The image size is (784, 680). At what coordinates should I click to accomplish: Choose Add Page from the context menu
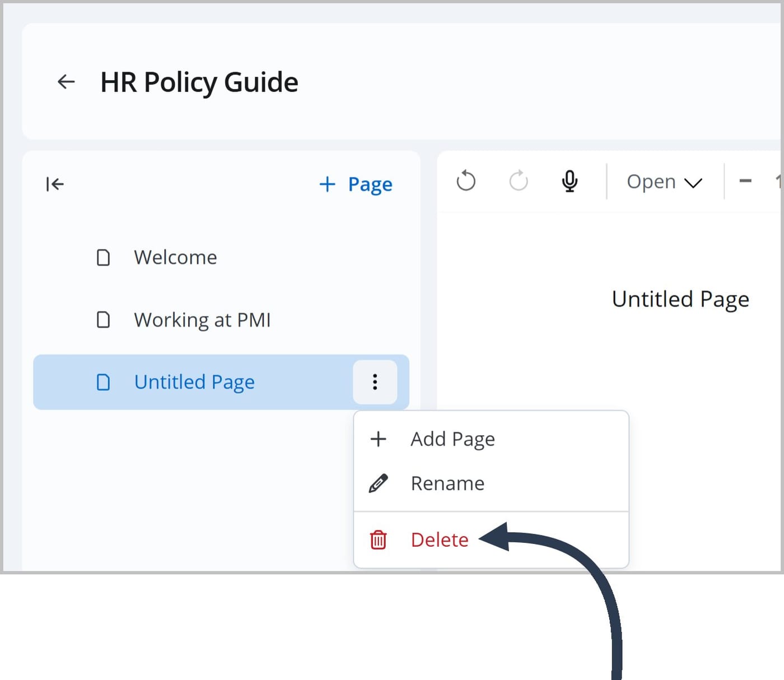point(491,439)
